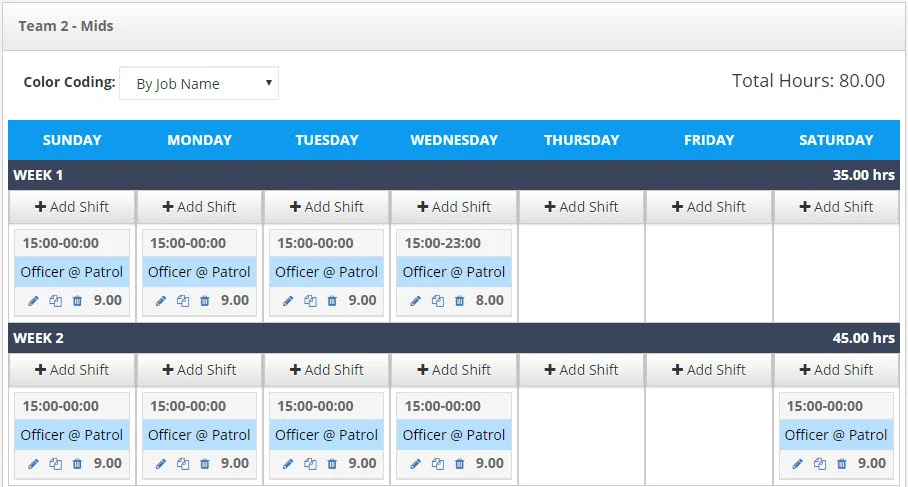Click the 35.00 hrs week total
Image resolution: width=908 pixels, height=487 pixels.
click(x=863, y=175)
